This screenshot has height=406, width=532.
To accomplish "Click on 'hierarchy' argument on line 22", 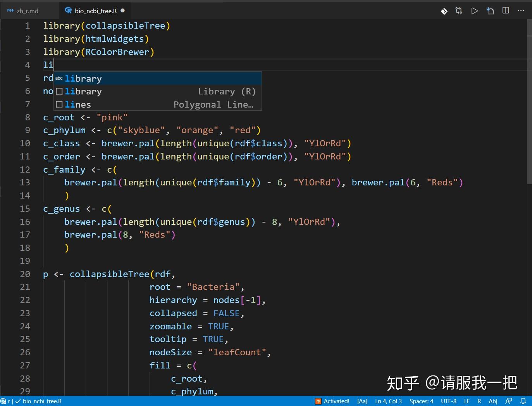I will 173,300.
